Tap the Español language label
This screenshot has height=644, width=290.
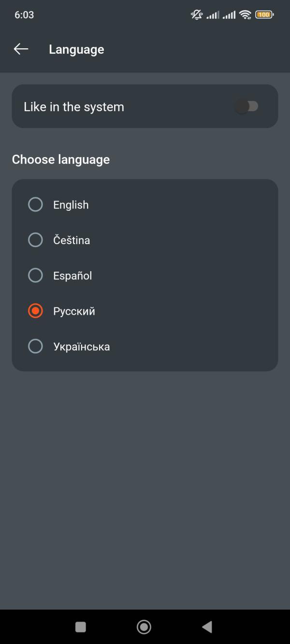[72, 276]
